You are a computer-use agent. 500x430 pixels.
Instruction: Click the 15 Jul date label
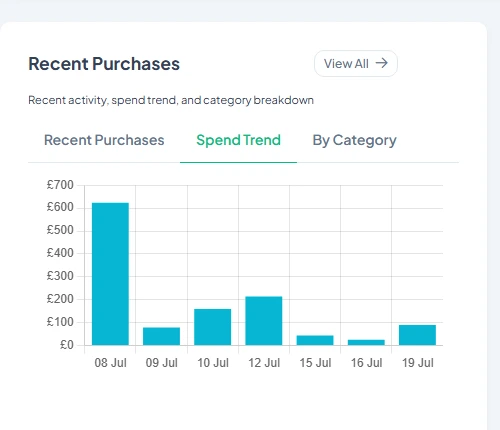[x=315, y=363]
